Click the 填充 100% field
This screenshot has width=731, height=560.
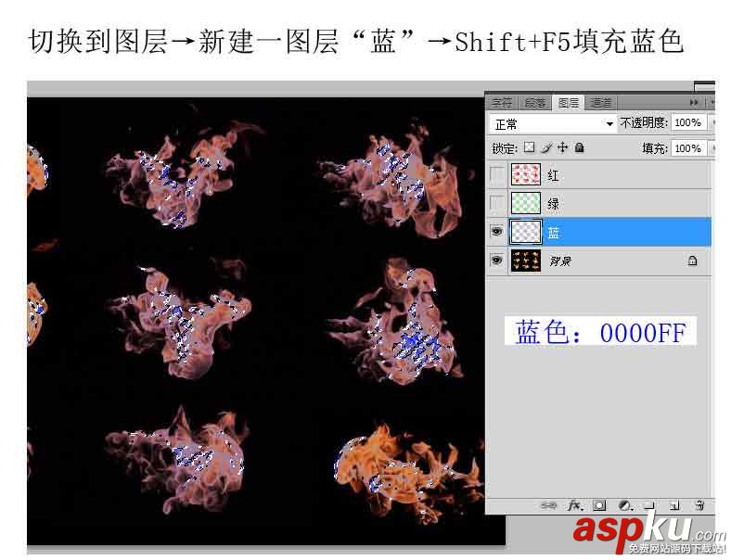coord(688,148)
